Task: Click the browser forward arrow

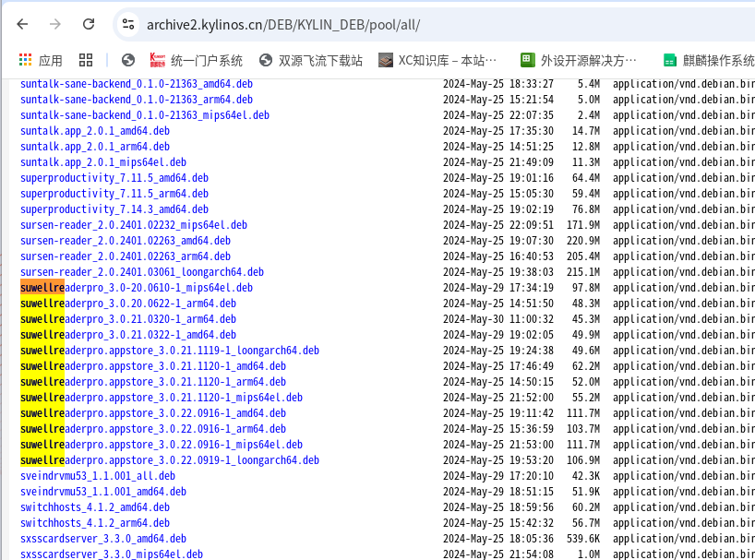Action: pyautogui.click(x=55, y=24)
